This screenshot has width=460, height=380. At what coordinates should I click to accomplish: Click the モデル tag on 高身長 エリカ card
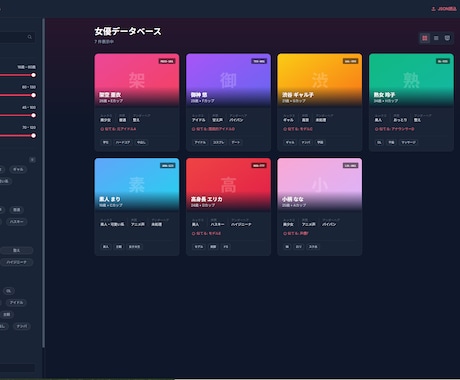click(x=199, y=247)
